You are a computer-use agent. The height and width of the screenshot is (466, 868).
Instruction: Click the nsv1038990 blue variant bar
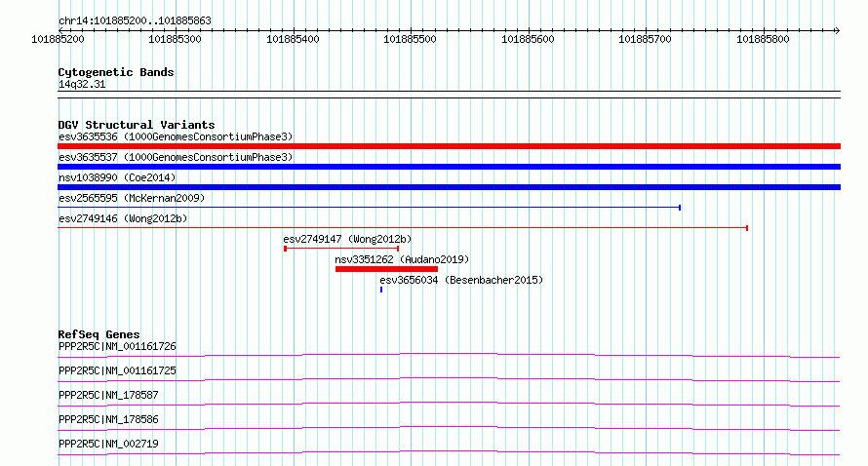coord(449,187)
